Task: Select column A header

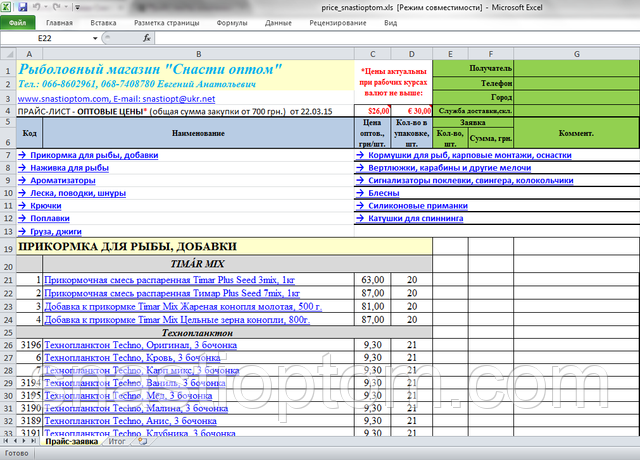Action: click(x=29, y=54)
